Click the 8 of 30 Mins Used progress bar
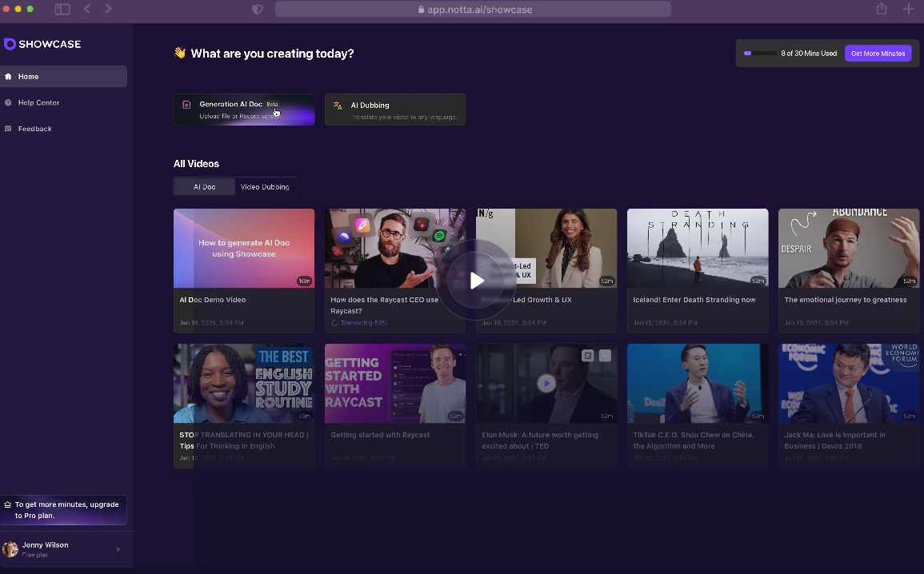 click(759, 53)
